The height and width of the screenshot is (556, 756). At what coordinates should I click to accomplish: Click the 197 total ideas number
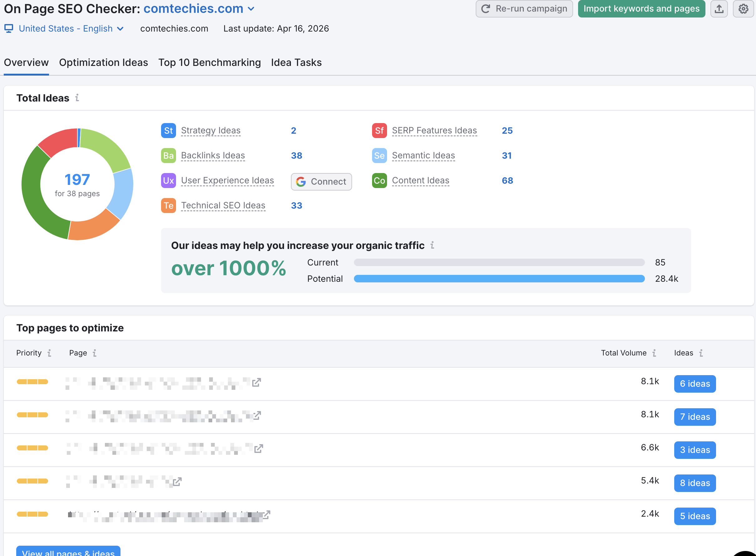(77, 179)
